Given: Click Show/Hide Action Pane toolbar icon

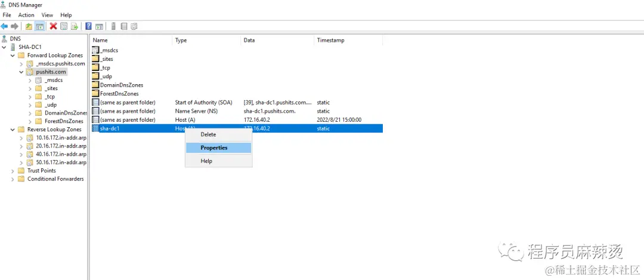Looking at the screenshot, I should (99, 26).
